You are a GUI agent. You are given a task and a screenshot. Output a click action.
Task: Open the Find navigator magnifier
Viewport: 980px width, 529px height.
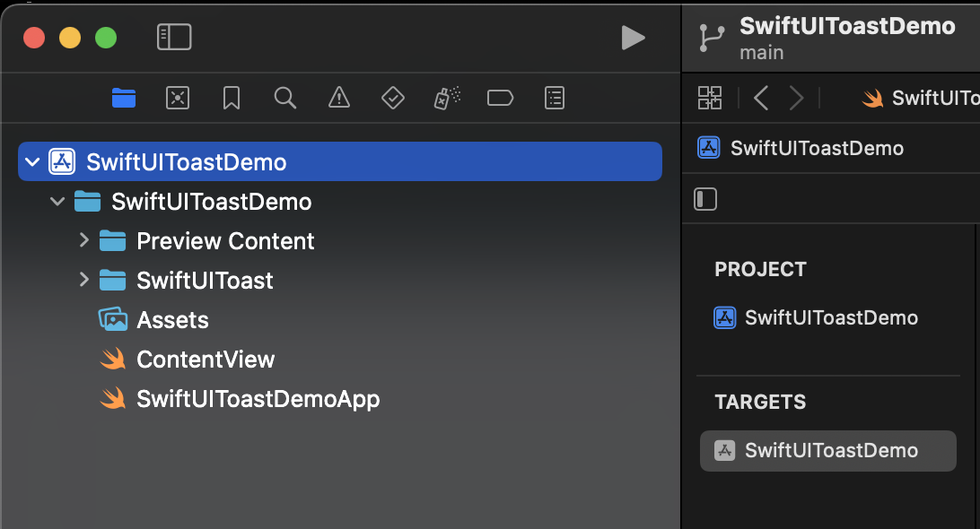[x=285, y=98]
